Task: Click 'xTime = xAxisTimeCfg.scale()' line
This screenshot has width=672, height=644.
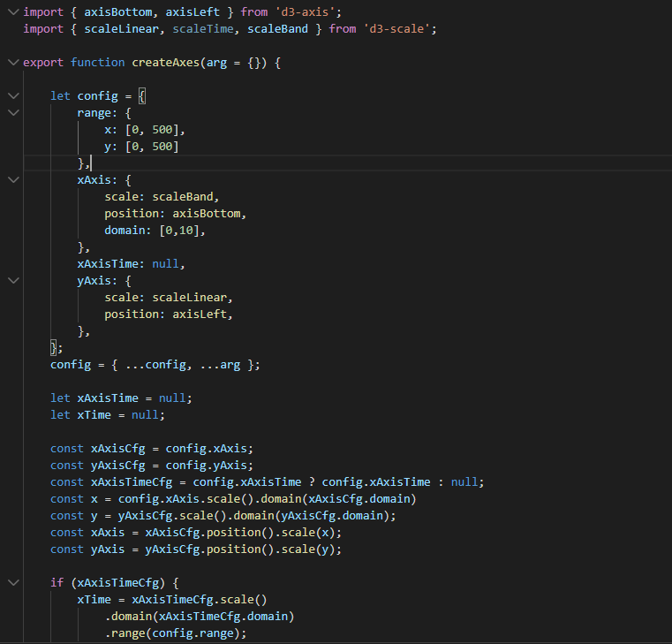Action: click(172, 600)
